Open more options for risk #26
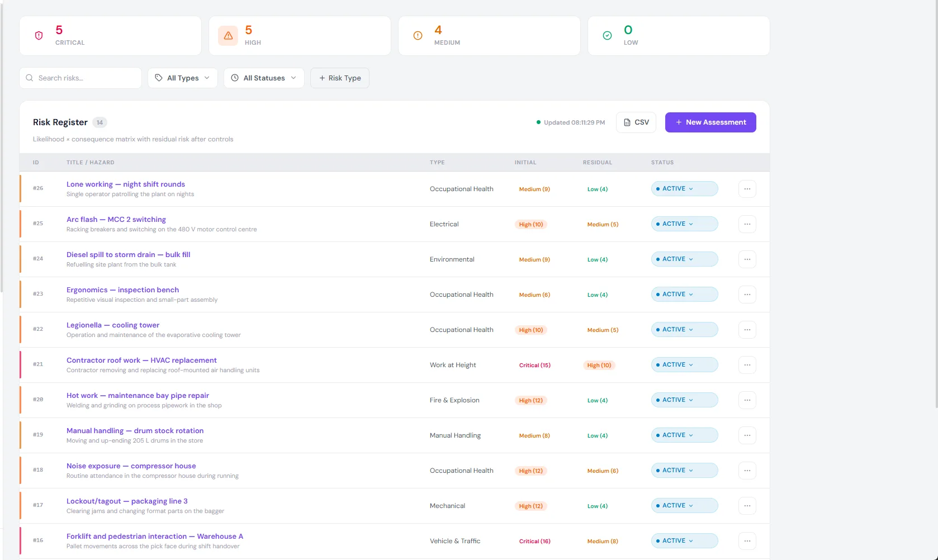Viewport: 938px width, 560px height. tap(747, 189)
